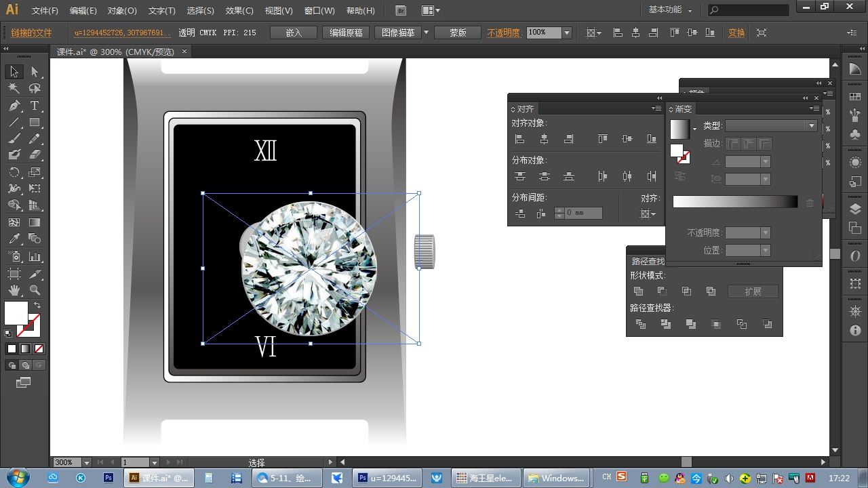
Task: Click the 编辑原稿 button
Action: (346, 33)
